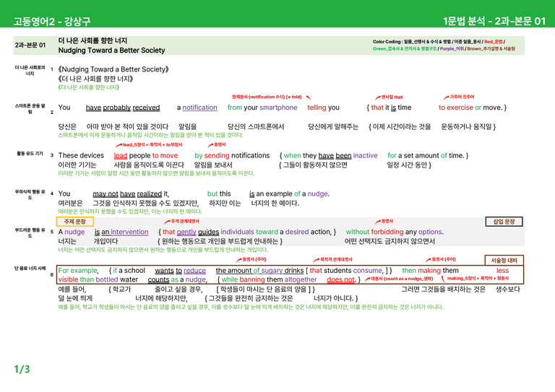Screen dimensions: 555x392
Task: Click the red arrow beside 가주어 진주어 annotation
Action: pos(447,97)
